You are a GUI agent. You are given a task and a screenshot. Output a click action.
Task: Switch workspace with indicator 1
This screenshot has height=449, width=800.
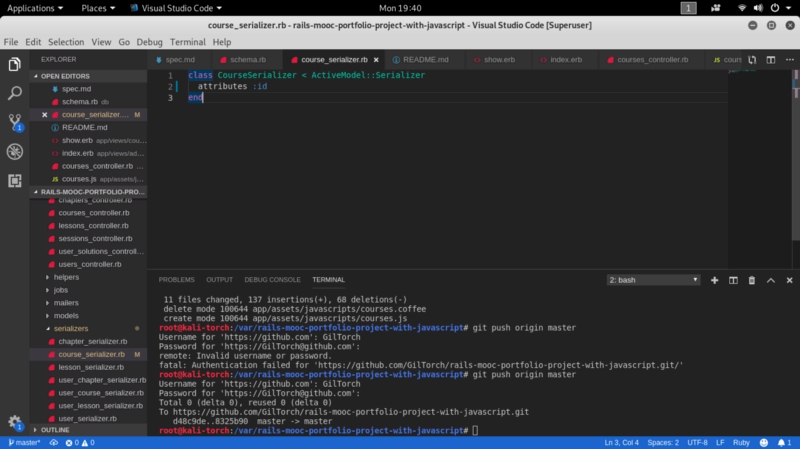click(688, 8)
